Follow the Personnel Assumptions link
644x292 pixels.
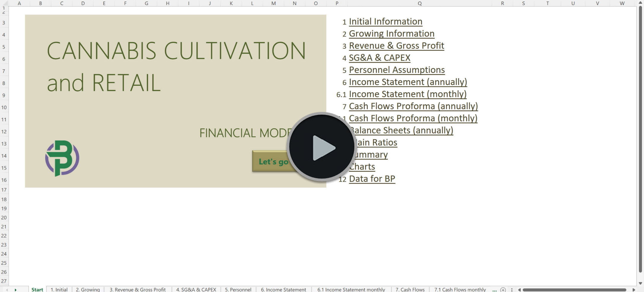pyautogui.click(x=397, y=70)
